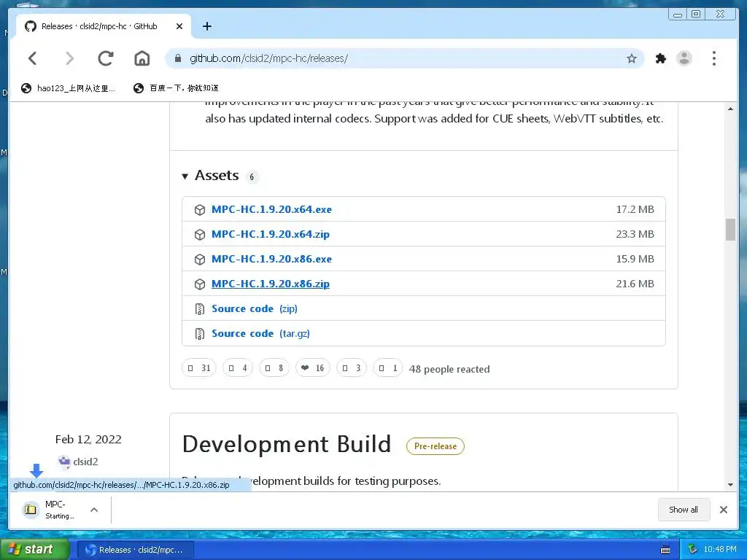Reload the GitHub releases page
This screenshot has height=560, width=747.
point(106,58)
